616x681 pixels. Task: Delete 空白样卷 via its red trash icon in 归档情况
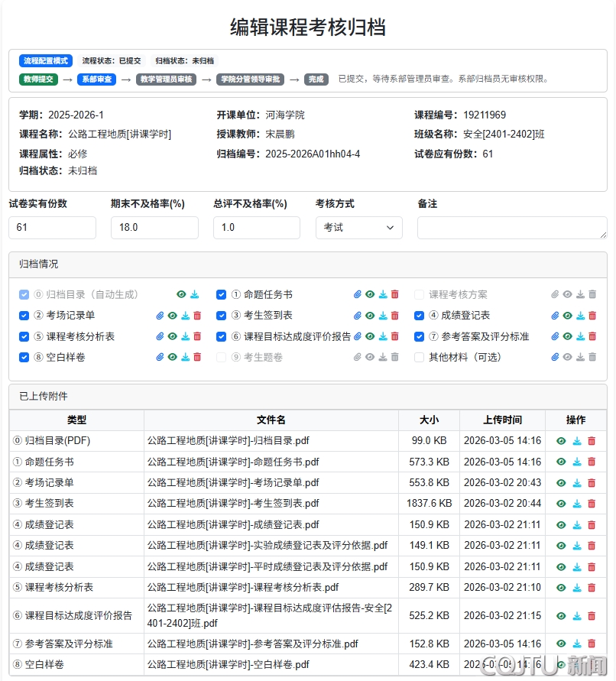[x=197, y=357]
